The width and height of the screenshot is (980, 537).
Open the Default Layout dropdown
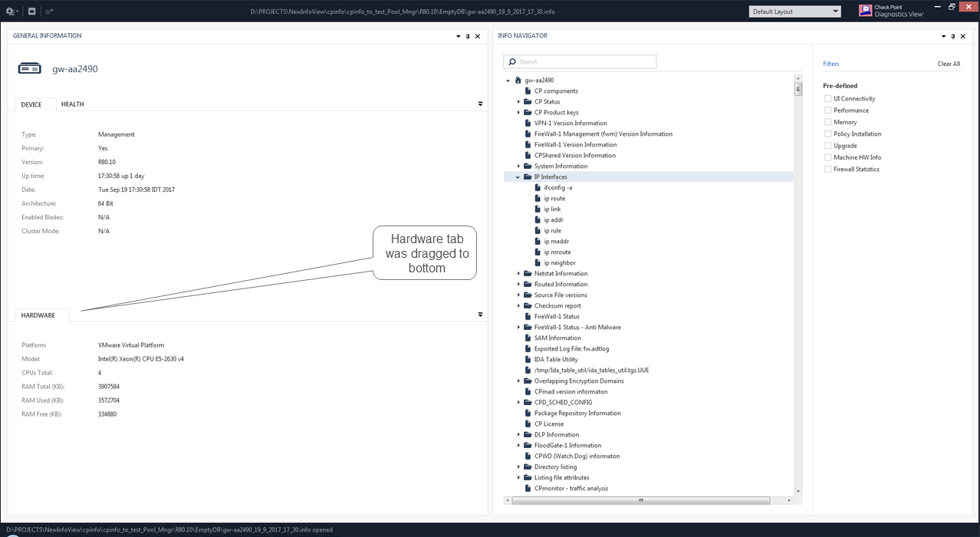pos(794,12)
